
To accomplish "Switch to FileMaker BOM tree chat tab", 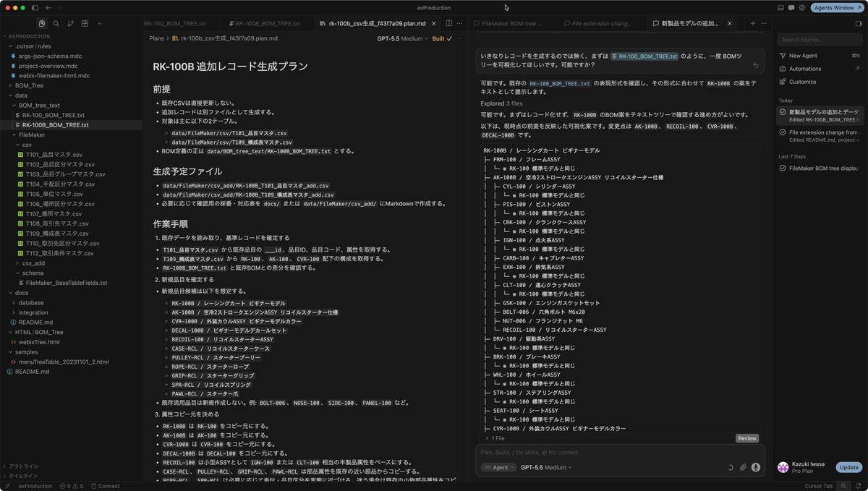I will (x=512, y=24).
